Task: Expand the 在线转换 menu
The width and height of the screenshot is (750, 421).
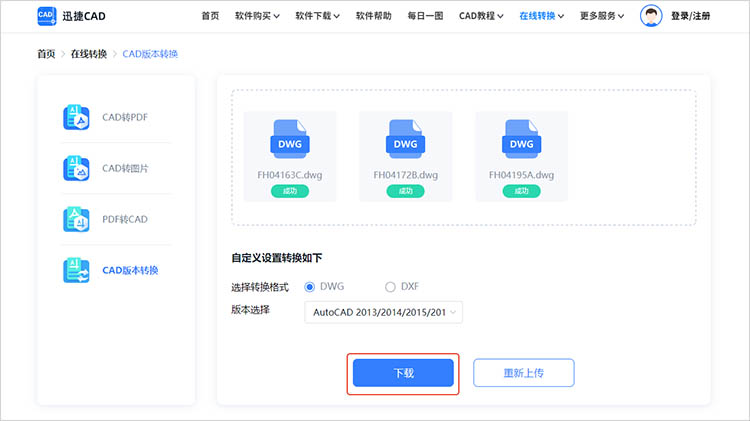Action: click(x=541, y=16)
